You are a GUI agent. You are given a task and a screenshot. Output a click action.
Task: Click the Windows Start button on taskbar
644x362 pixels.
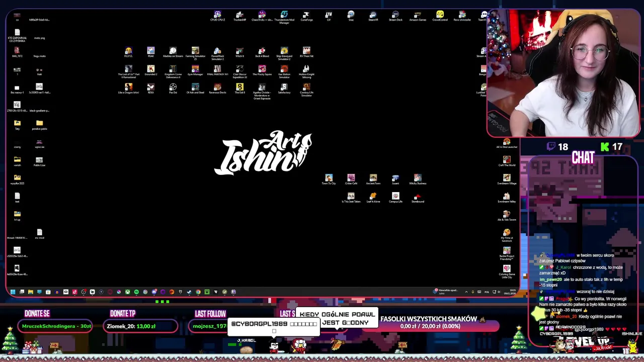pos(13,292)
